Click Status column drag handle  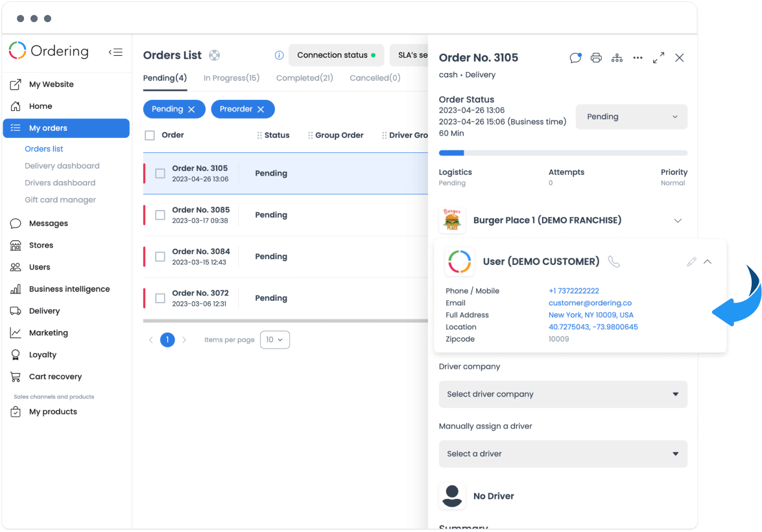[x=259, y=135]
